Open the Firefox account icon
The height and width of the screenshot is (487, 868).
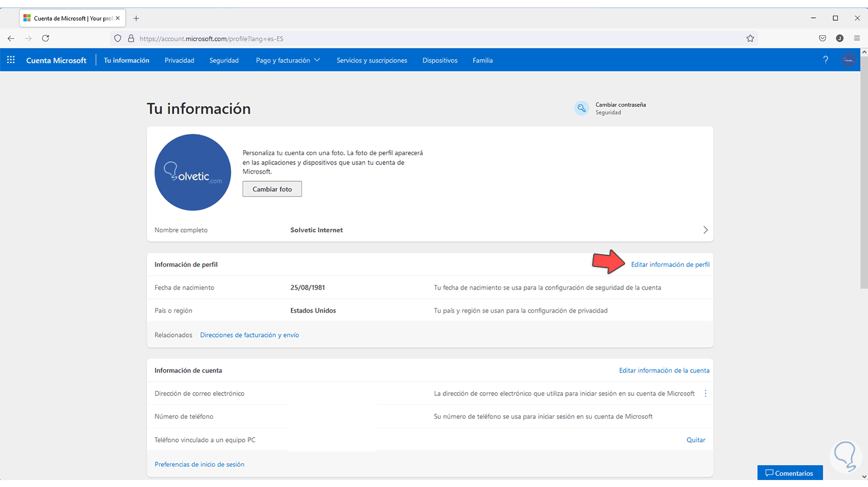(x=840, y=38)
